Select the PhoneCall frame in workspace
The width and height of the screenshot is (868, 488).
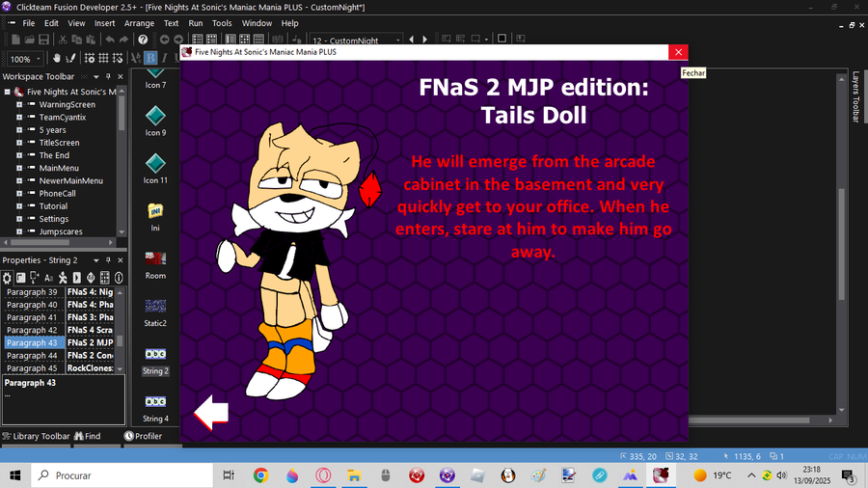(57, 194)
